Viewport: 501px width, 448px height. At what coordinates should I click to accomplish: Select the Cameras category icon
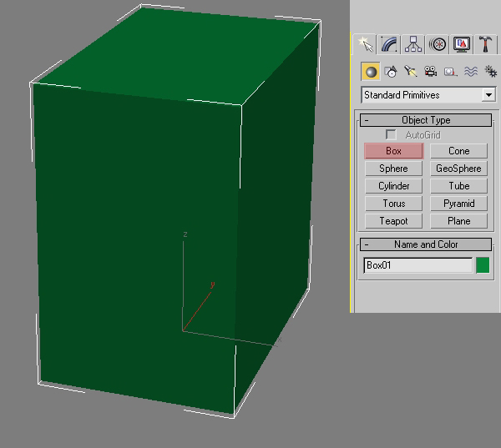click(430, 72)
